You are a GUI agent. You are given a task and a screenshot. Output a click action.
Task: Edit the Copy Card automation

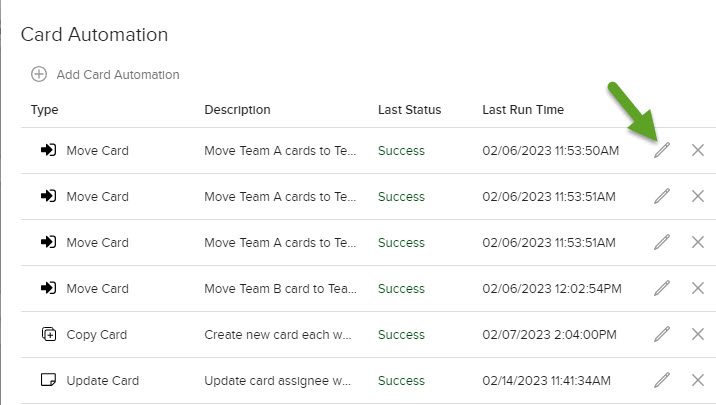[x=662, y=334]
